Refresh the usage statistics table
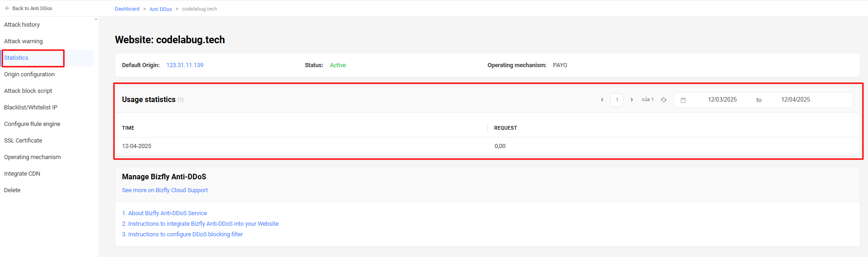This screenshot has width=868, height=257. (x=664, y=100)
